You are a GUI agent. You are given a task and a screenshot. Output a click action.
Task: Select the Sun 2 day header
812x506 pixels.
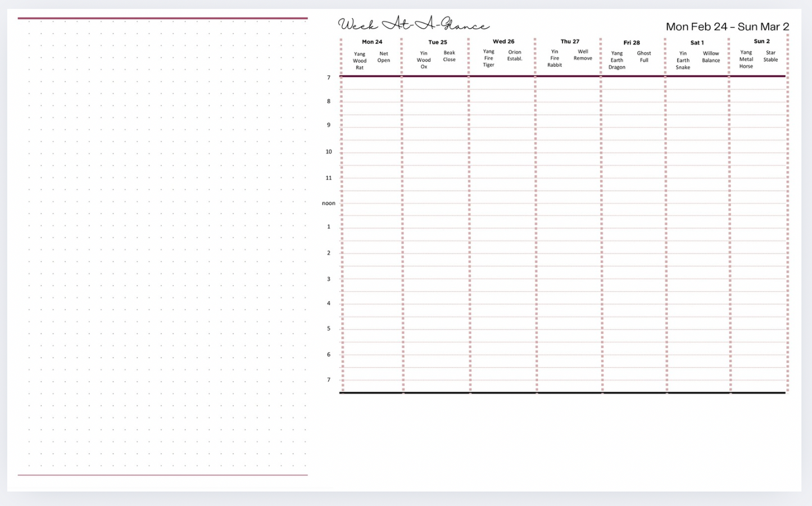click(x=761, y=41)
